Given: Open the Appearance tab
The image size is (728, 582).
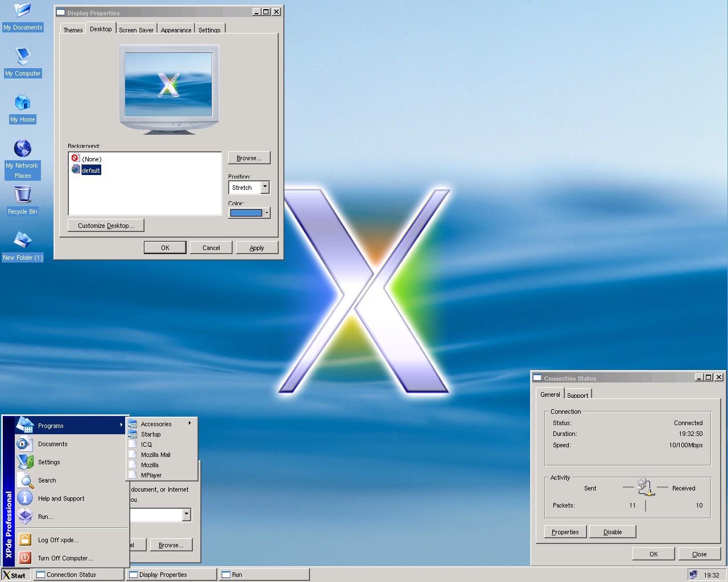Looking at the screenshot, I should point(176,30).
